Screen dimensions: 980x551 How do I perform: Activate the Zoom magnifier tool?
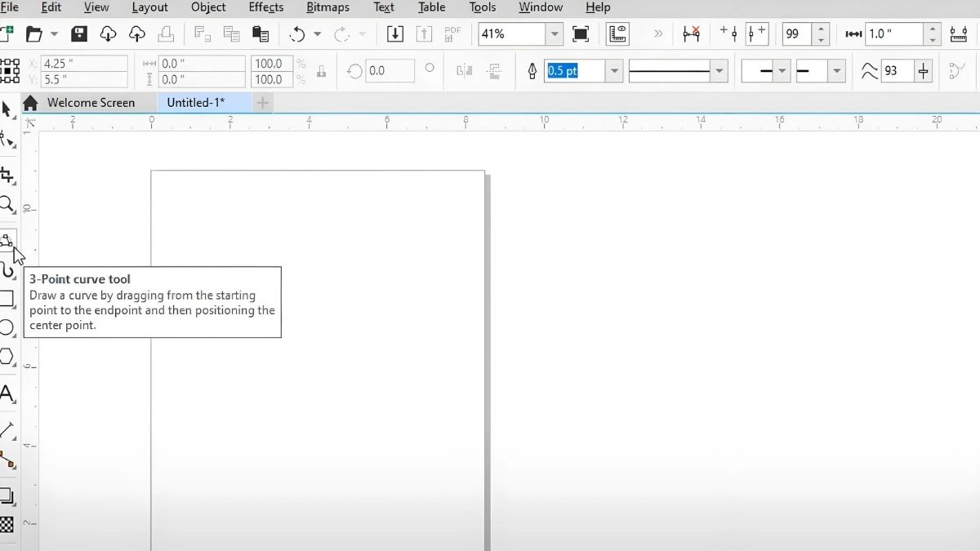pyautogui.click(x=7, y=204)
